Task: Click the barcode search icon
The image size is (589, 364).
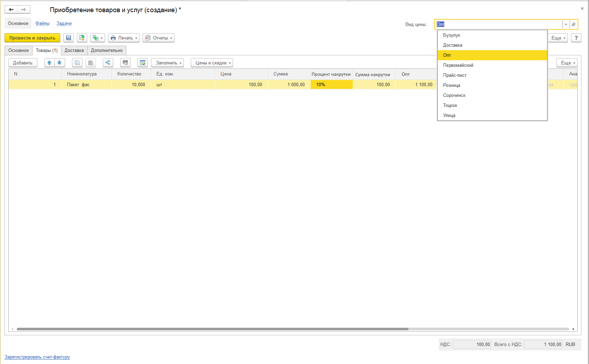Action: coord(125,63)
